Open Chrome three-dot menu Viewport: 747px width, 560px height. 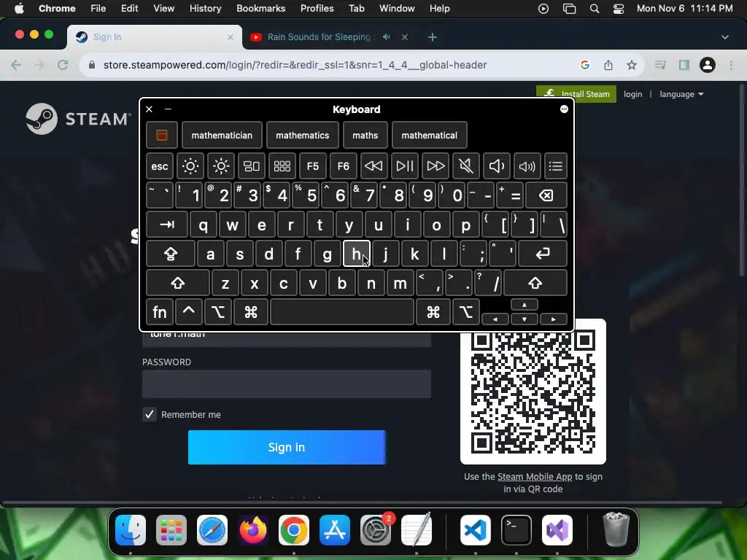tap(731, 65)
